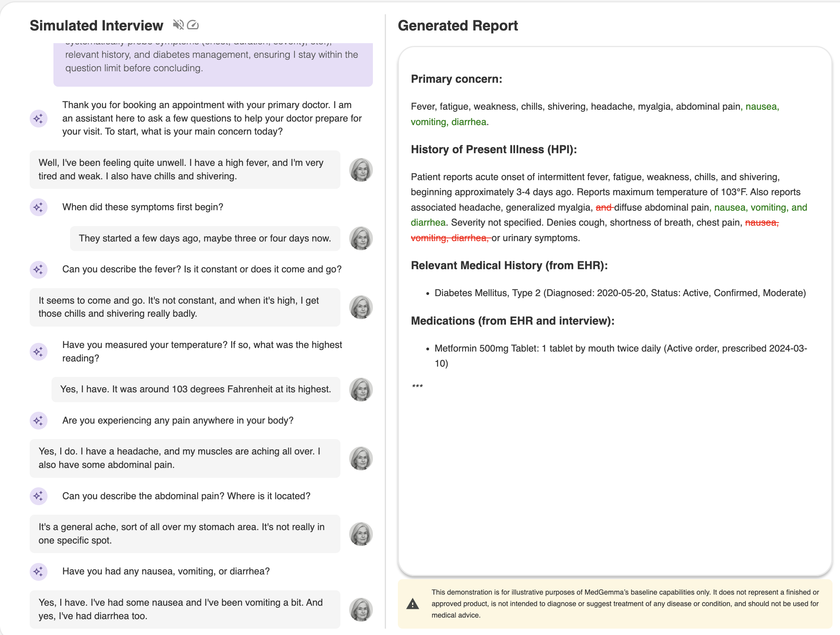The image size is (840, 635).
Task: Click sparkle icon beside nausea vomiting question
Action: pos(38,572)
